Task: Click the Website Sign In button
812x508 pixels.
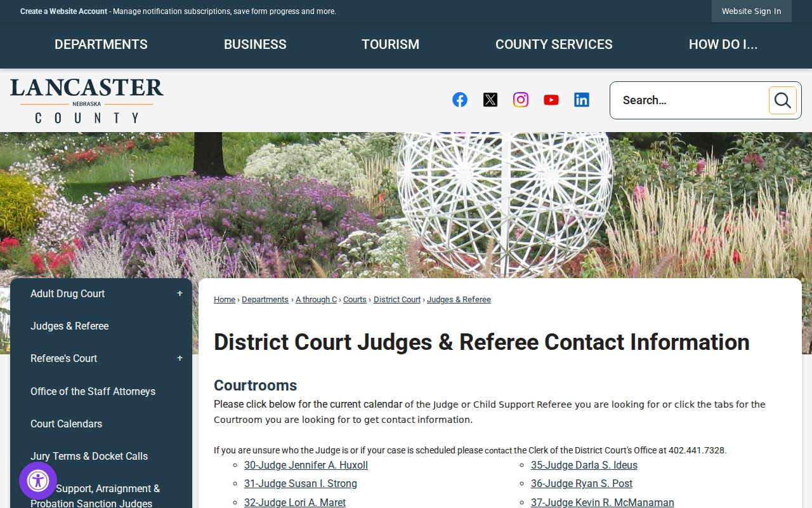Action: pyautogui.click(x=752, y=11)
